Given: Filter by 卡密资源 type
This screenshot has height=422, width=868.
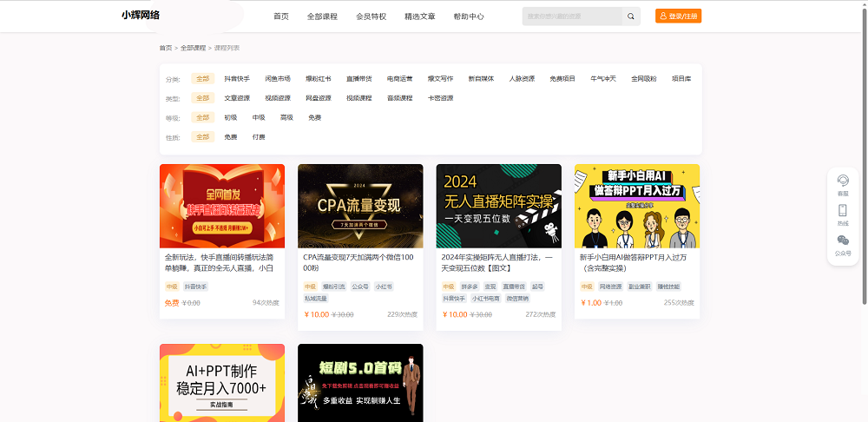Looking at the screenshot, I should coord(440,98).
